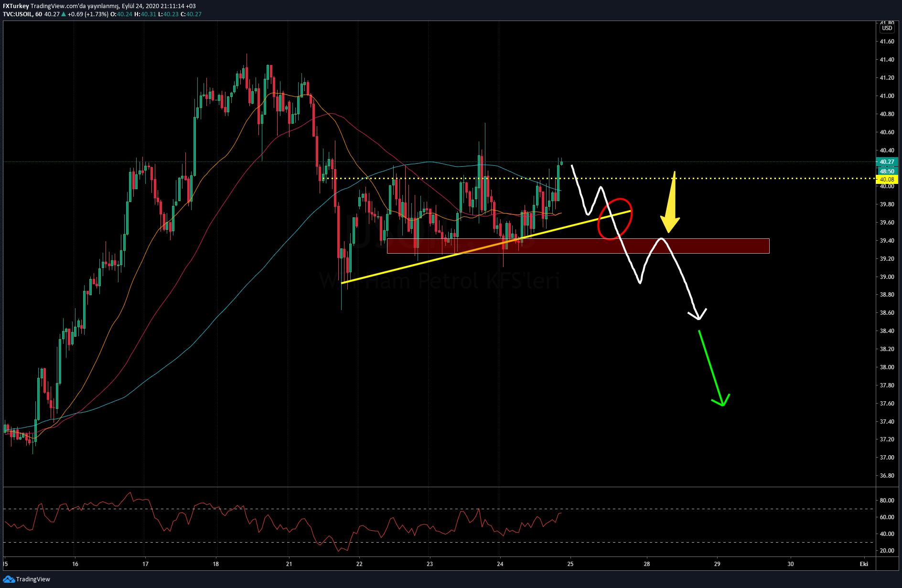Click the 40.60 price axis label

pyautogui.click(x=887, y=132)
